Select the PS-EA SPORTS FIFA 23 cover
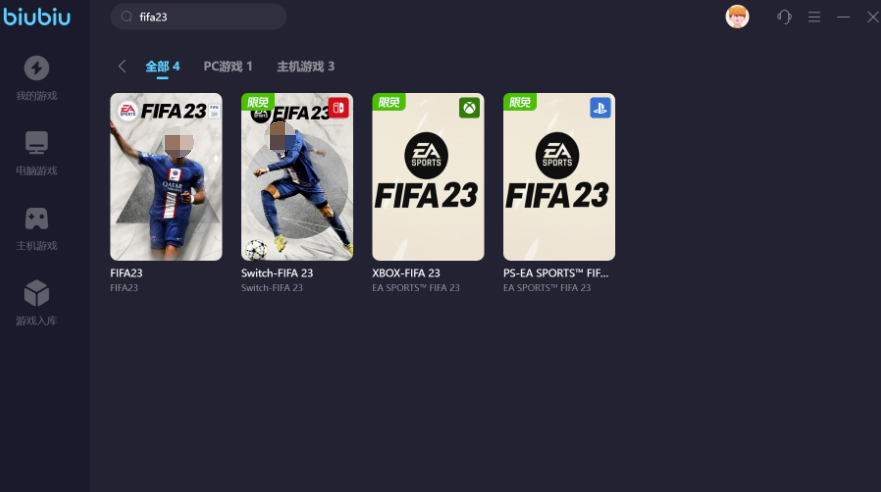This screenshot has width=881, height=492. (x=559, y=177)
